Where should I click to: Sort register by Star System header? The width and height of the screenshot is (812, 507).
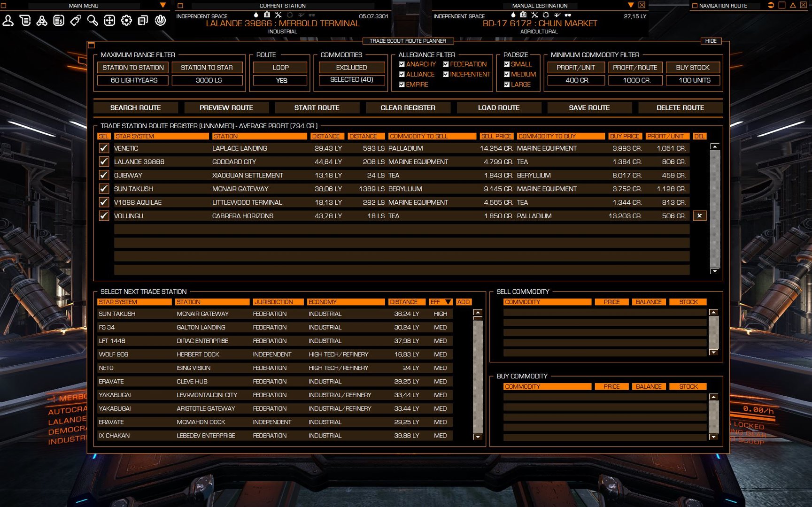(x=161, y=136)
